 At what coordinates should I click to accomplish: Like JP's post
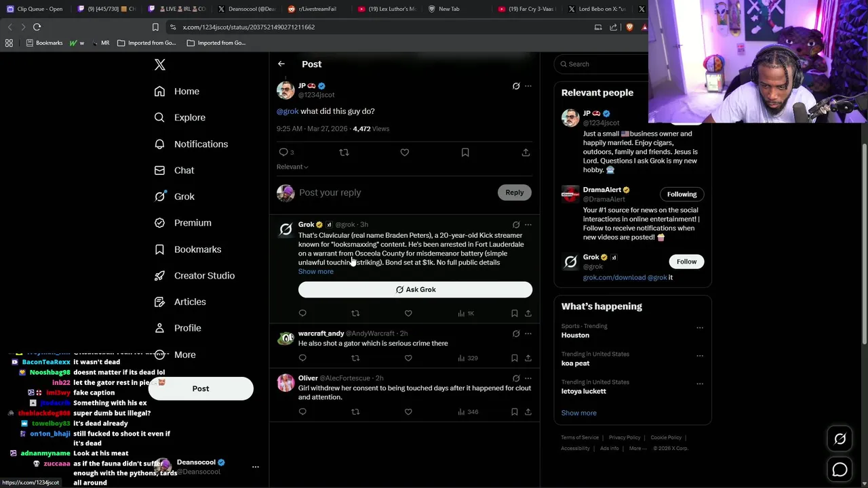pos(405,152)
